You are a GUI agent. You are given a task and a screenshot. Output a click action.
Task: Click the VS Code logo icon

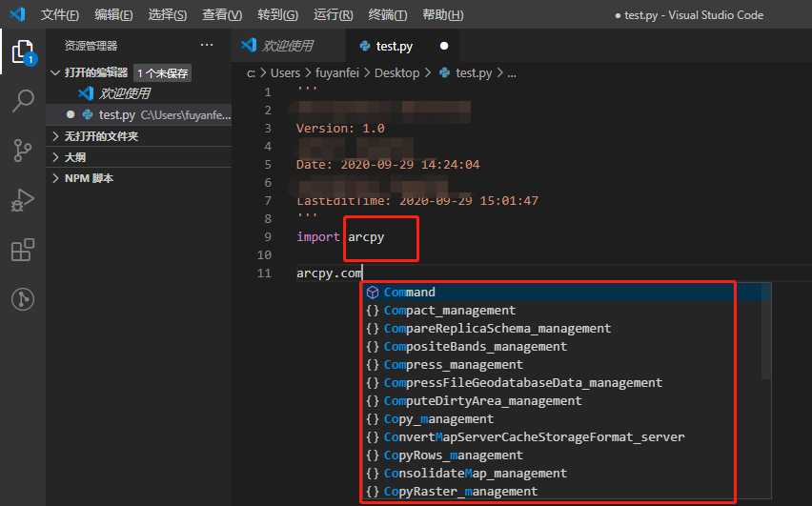pos(18,14)
